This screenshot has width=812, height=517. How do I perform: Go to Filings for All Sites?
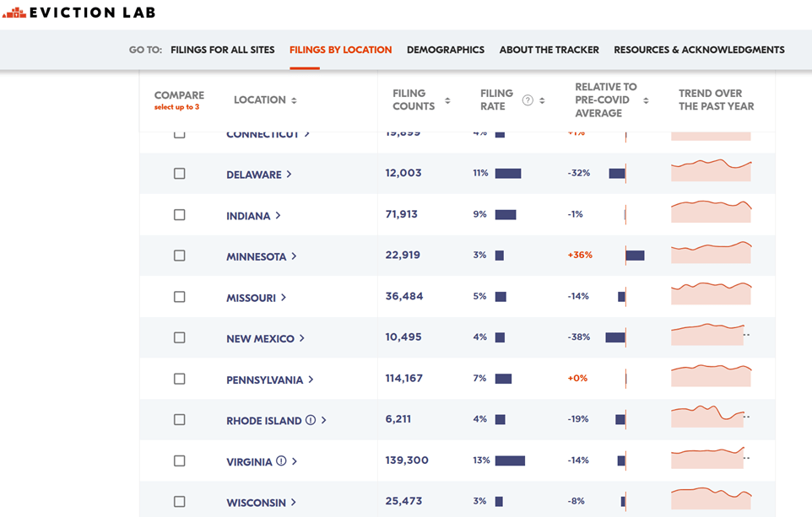coord(223,50)
